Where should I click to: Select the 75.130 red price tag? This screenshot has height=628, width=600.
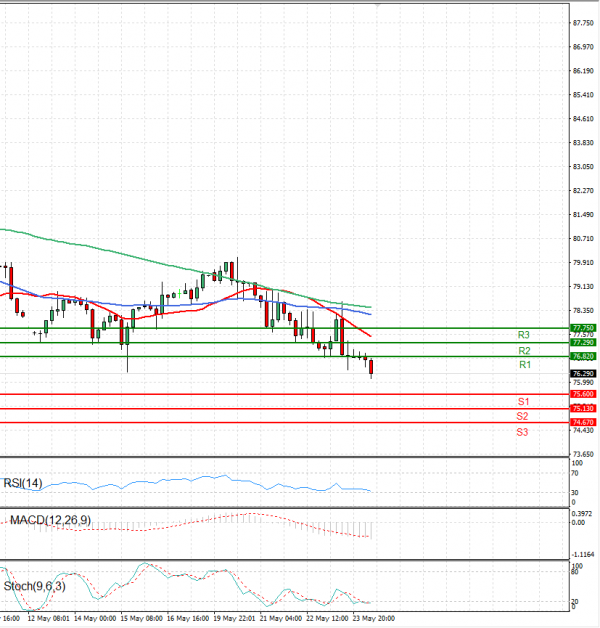point(583,409)
